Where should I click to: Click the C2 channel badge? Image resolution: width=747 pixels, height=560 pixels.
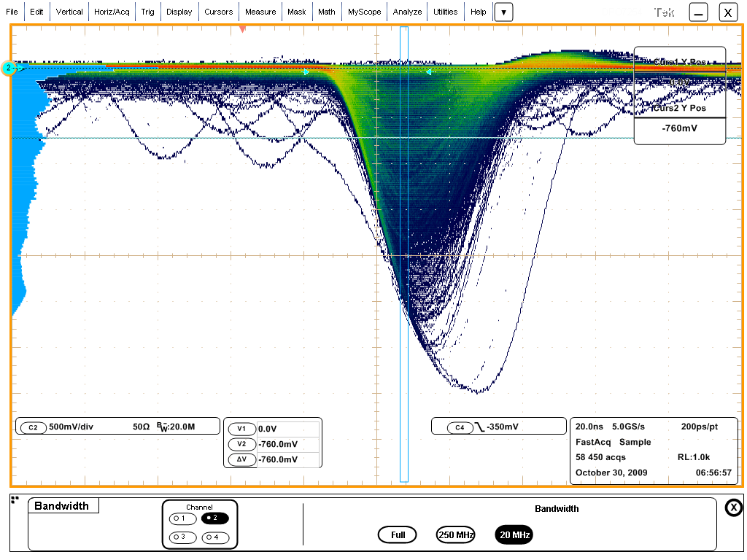point(33,428)
